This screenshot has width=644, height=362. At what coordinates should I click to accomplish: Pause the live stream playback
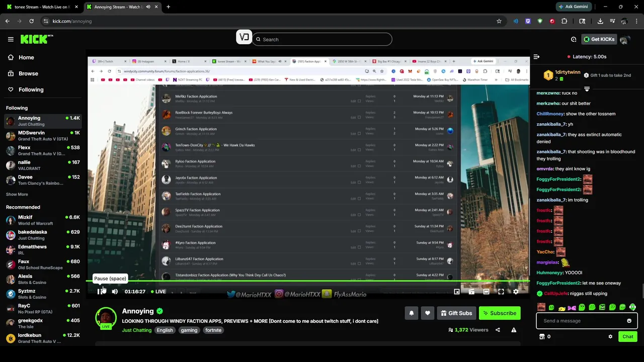[100, 292]
